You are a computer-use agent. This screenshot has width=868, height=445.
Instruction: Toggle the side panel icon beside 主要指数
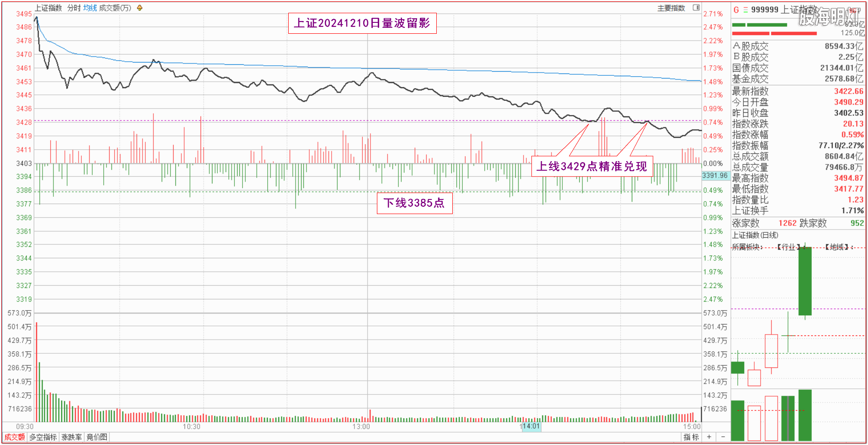[x=696, y=8]
